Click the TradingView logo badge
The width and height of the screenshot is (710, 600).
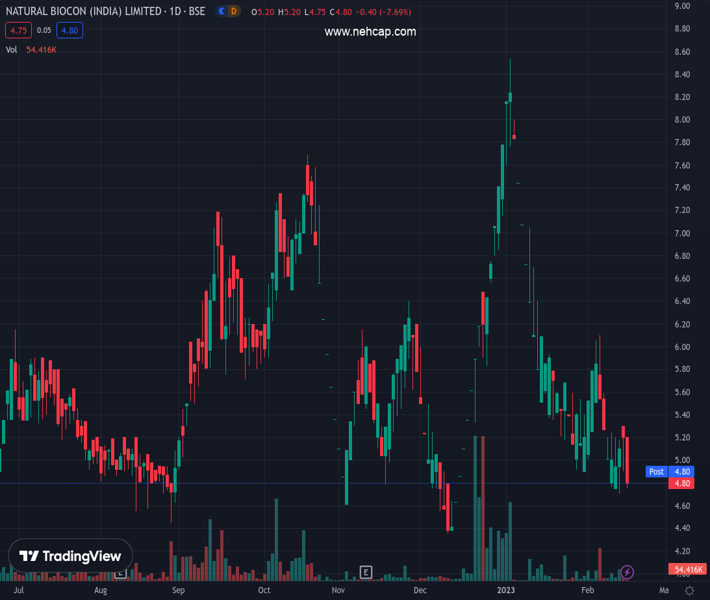(x=71, y=556)
